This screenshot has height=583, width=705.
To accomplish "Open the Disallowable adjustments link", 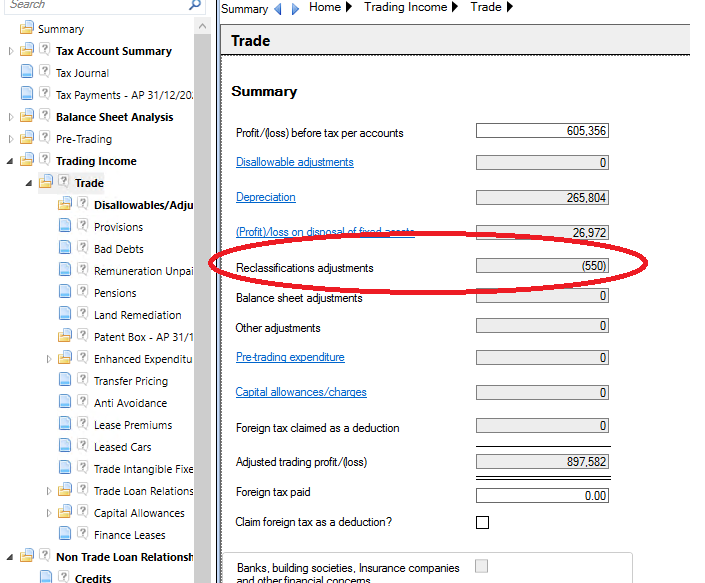I will (x=294, y=162).
